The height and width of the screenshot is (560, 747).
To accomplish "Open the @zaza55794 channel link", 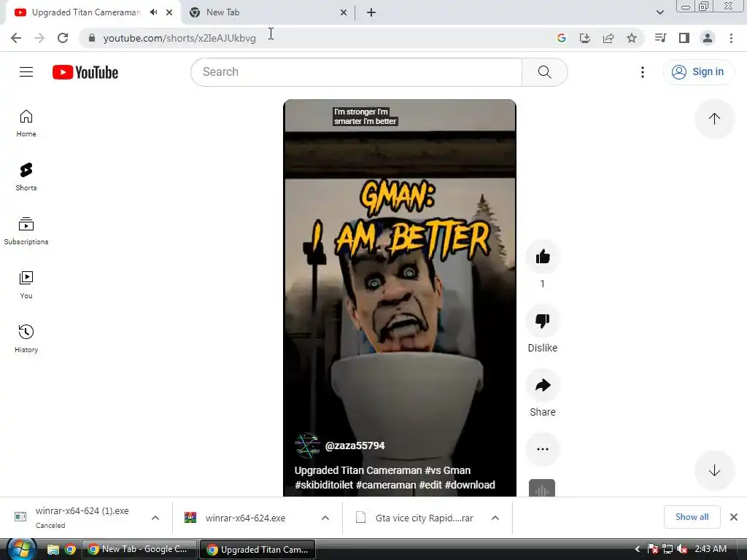I will click(355, 446).
